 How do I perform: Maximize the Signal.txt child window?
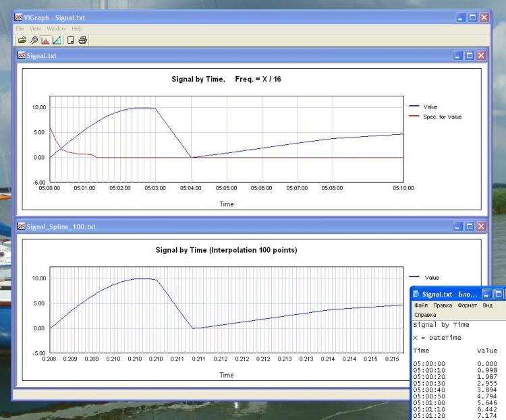click(470, 56)
